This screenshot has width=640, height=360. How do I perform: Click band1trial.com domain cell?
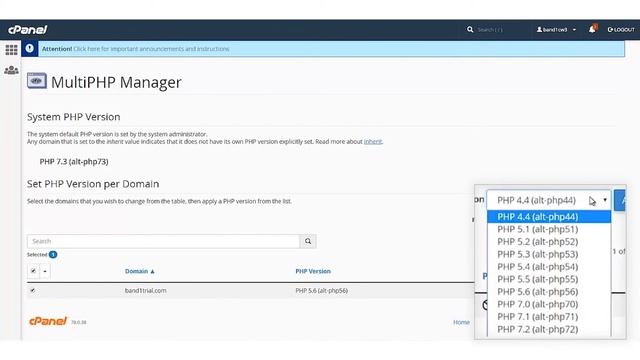[x=145, y=291]
